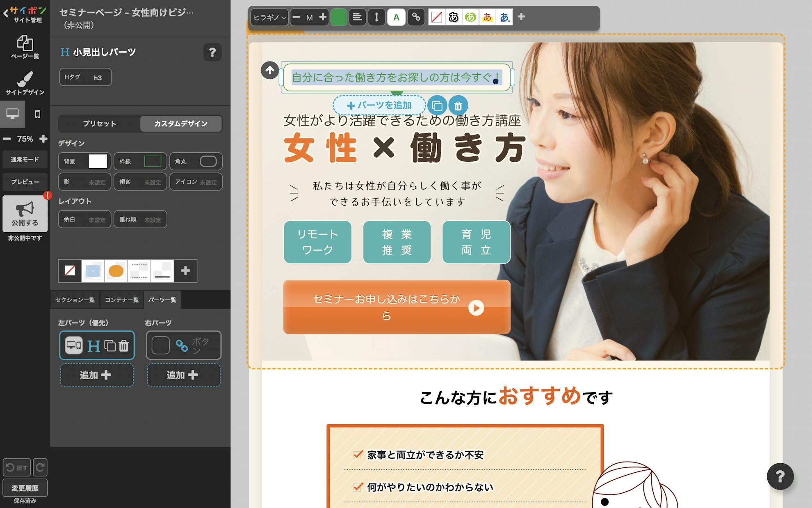Open the ヒラギノ font dropdown
The width and height of the screenshot is (812, 508).
point(269,17)
